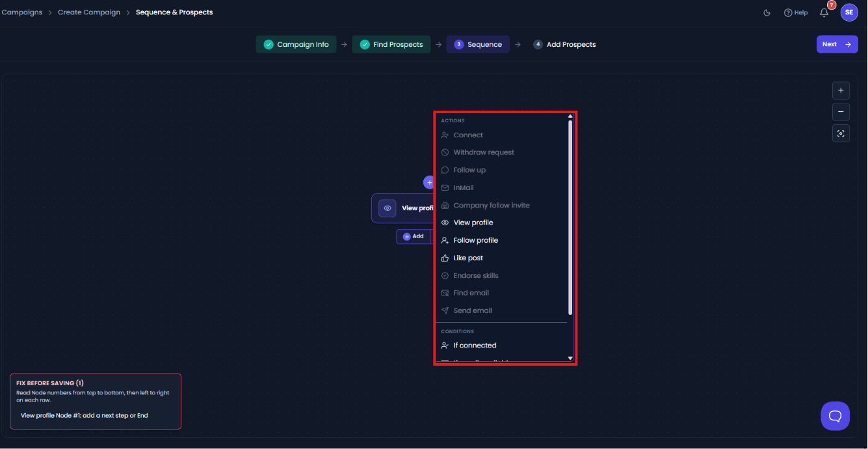This screenshot has height=449, width=868.
Task: Click the purple plus above the node
Action: pos(428,183)
